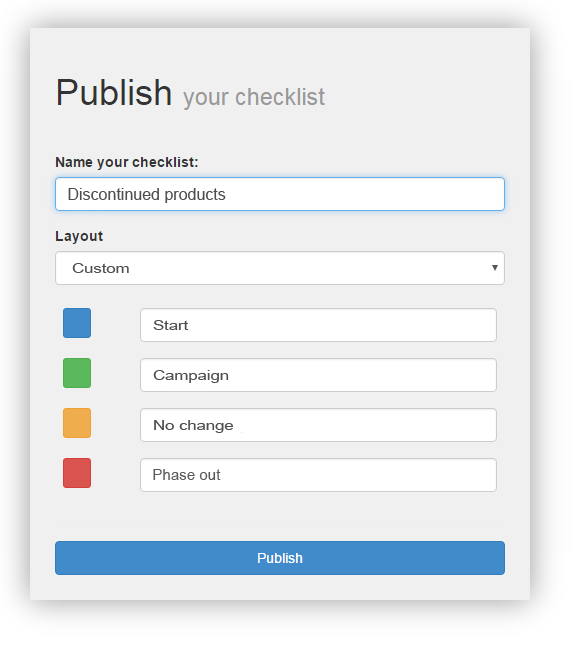Click the small arrow of Layout dropdown
This screenshot has height=647, width=573.
pos(495,268)
